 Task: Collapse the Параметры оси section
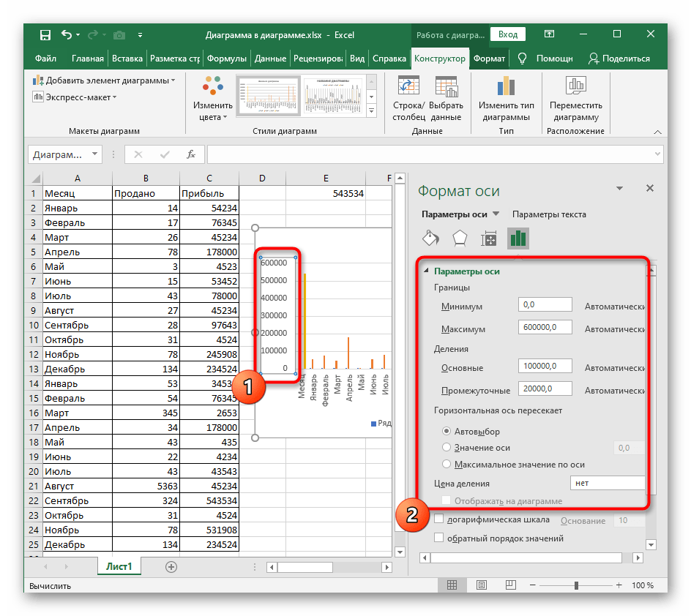point(426,271)
